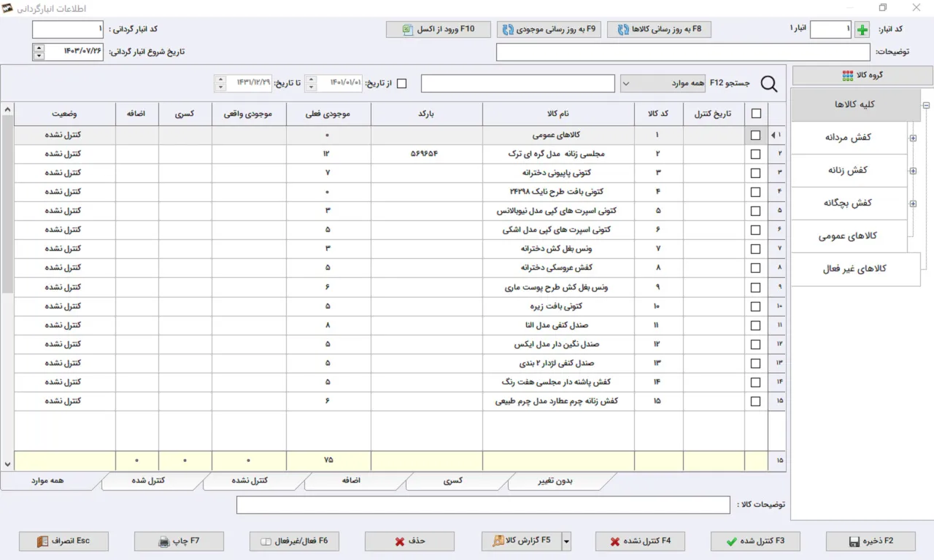Check the box for کفش عروسکی دخترانه
Screen dimensions: 934x560
[x=755, y=268]
